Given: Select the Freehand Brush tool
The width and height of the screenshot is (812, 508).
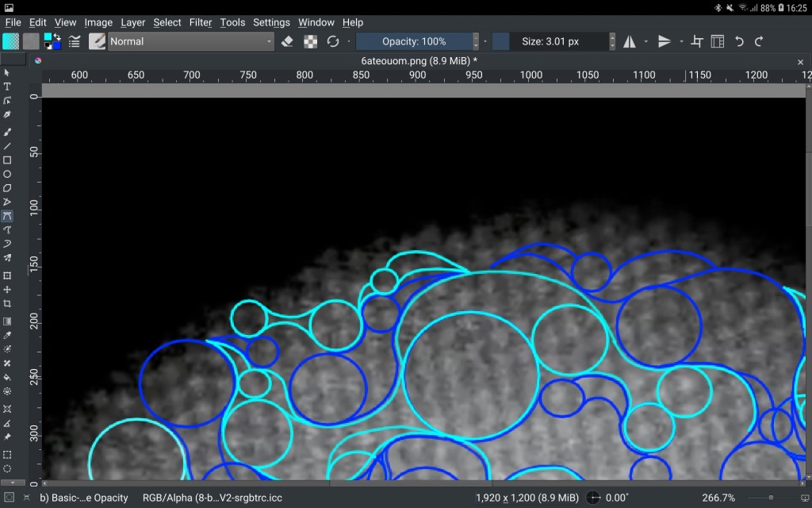Looking at the screenshot, I should coord(7,132).
